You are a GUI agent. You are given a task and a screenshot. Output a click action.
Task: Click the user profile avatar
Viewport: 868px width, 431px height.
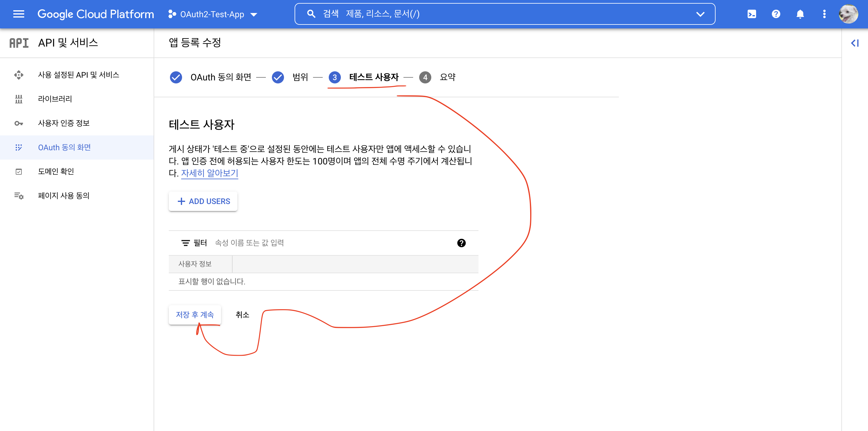click(x=848, y=14)
